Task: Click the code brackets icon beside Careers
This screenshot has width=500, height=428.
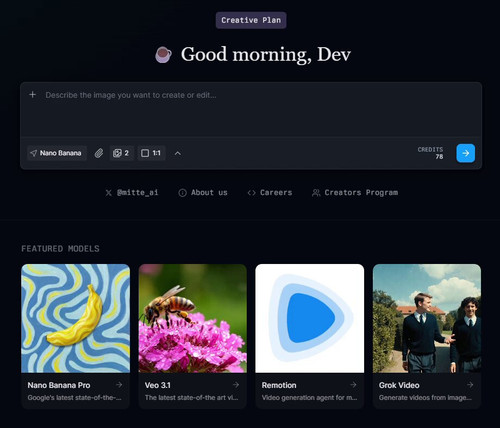Action: 251,193
